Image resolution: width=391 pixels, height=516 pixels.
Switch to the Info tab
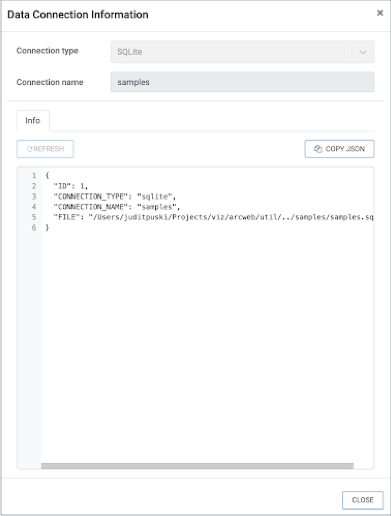pyautogui.click(x=33, y=120)
